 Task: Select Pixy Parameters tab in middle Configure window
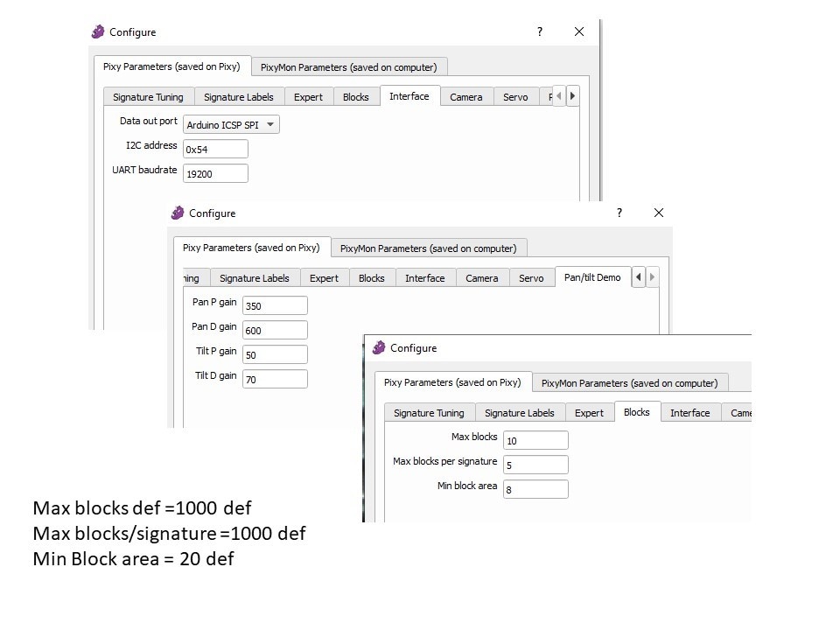point(251,248)
